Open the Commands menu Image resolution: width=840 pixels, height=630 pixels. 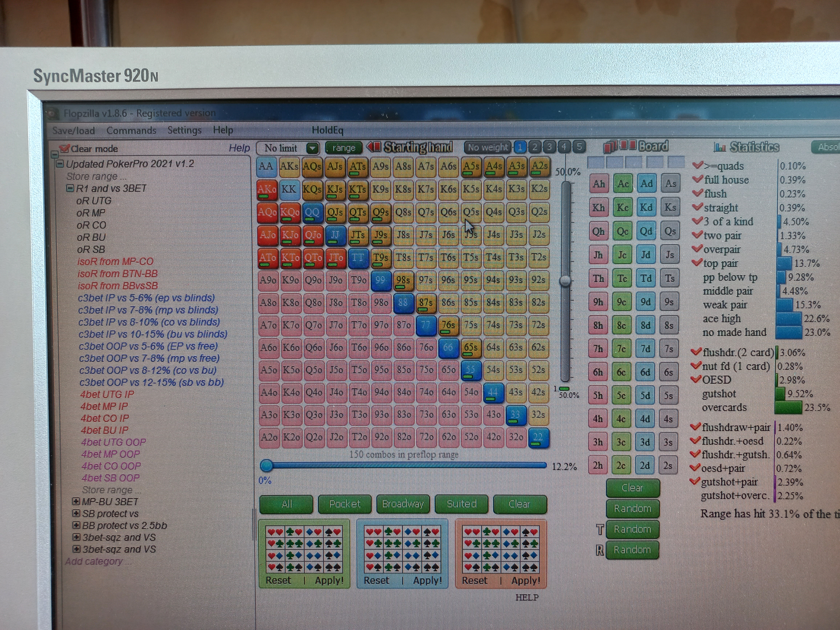pos(131,131)
